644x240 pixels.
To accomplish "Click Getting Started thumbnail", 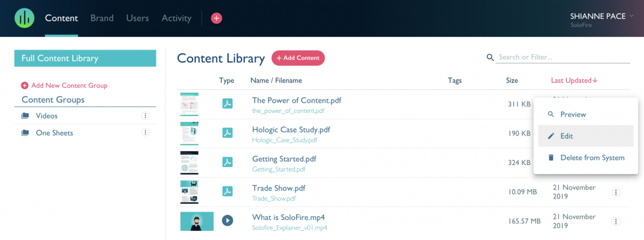I will pyautogui.click(x=189, y=163).
